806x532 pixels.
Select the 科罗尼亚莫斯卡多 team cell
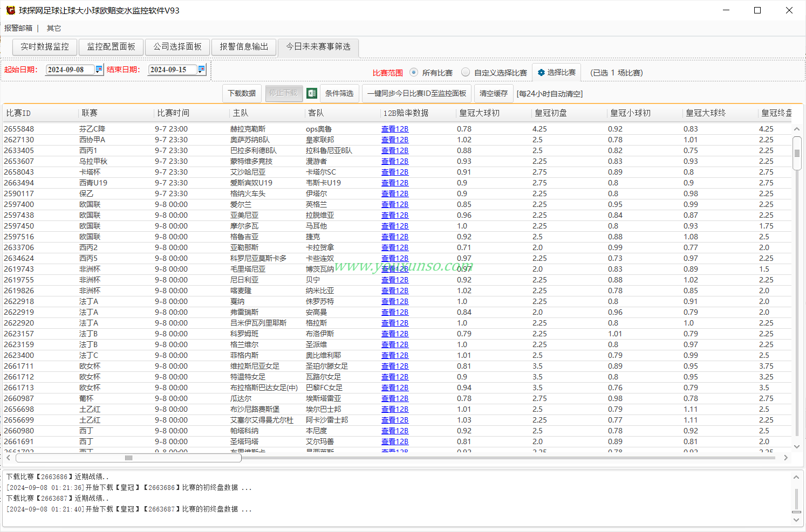258,258
